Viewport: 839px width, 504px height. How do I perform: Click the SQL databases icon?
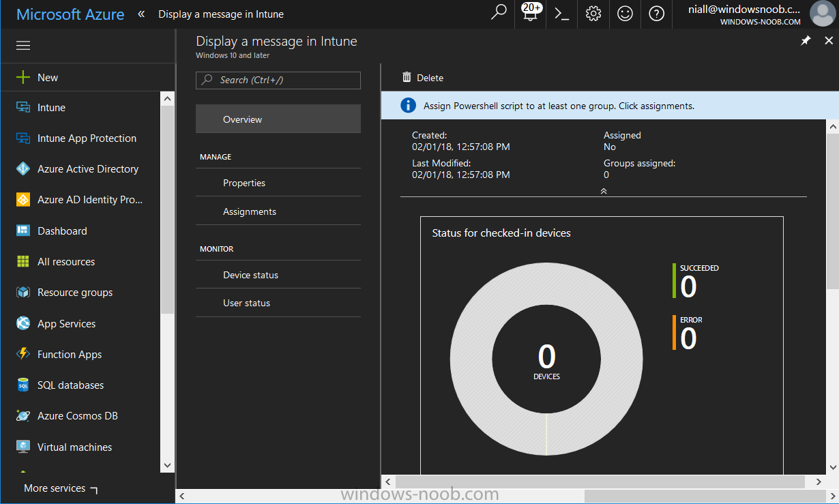pos(23,385)
